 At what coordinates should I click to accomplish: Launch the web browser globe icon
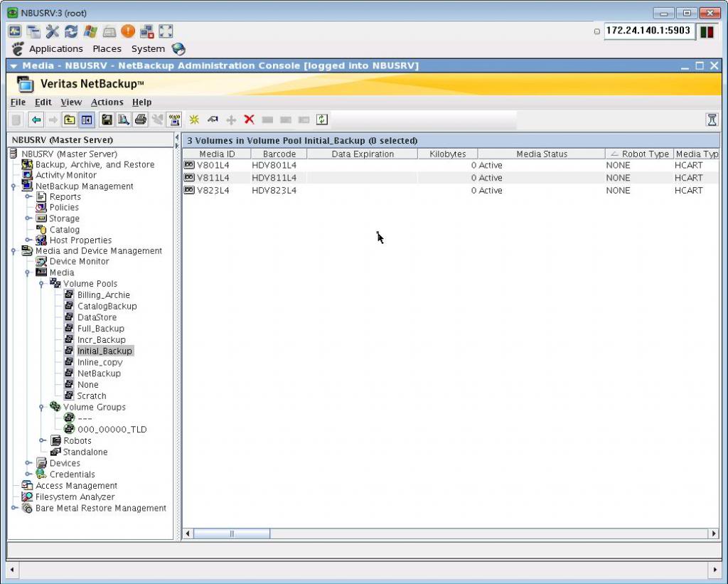tap(178, 49)
